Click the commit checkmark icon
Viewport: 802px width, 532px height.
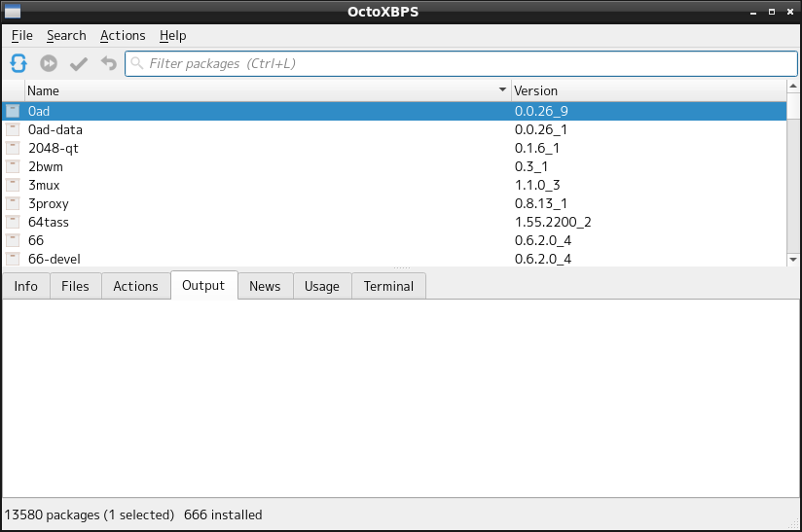79,63
